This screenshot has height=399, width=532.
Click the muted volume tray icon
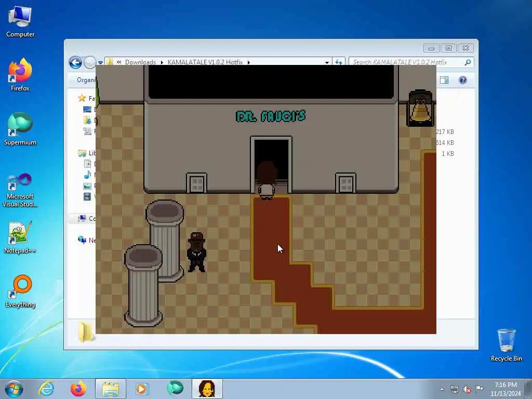coord(467,389)
